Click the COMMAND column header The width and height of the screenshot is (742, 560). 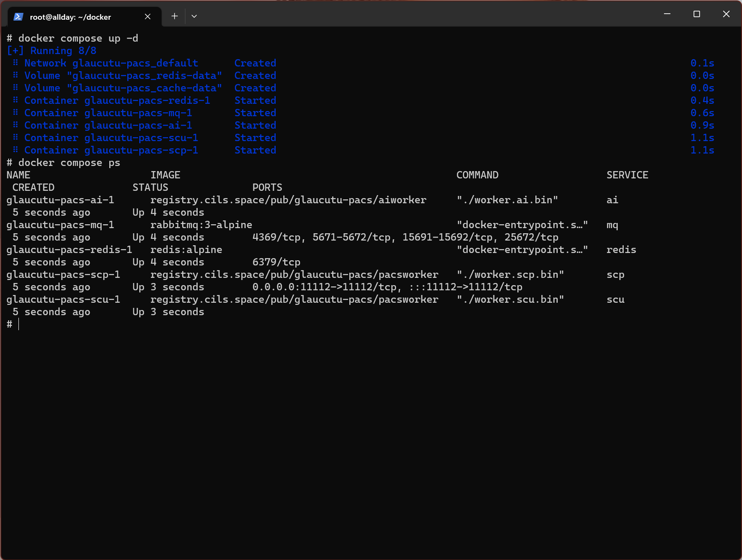[477, 175]
